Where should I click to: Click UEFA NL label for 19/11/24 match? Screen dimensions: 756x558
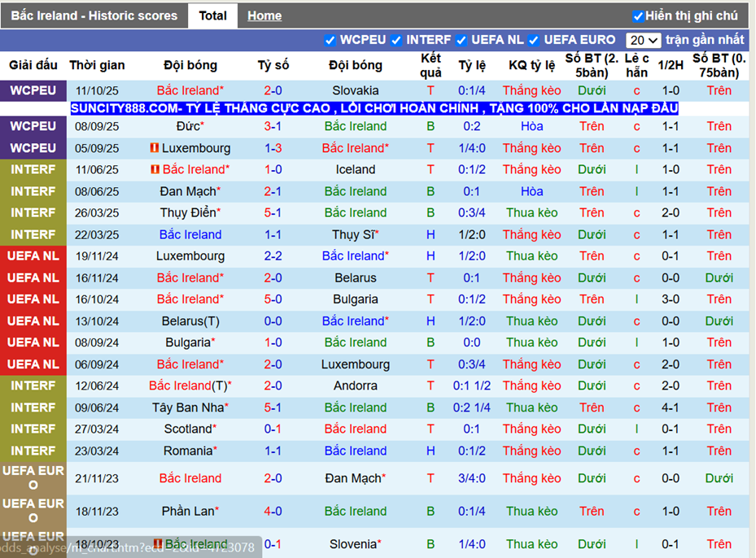click(33, 256)
